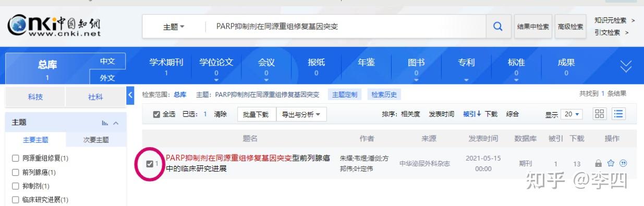
Task: Open the 主题 search field dropdown
Action: coord(174,27)
